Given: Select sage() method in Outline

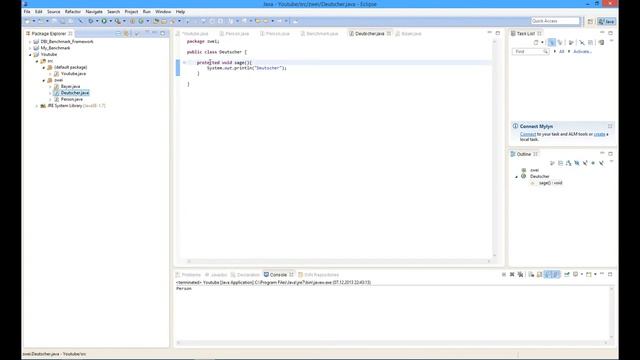Looking at the screenshot, I should (550, 183).
